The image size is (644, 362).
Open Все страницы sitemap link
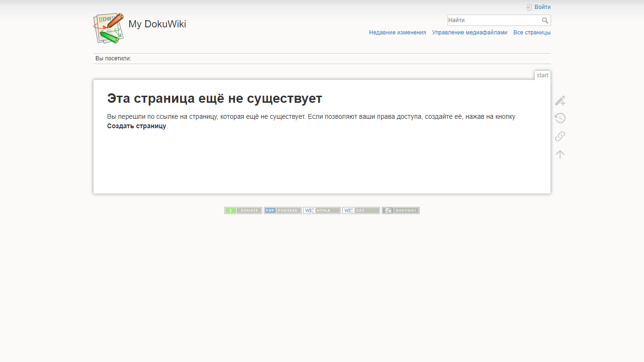point(532,33)
